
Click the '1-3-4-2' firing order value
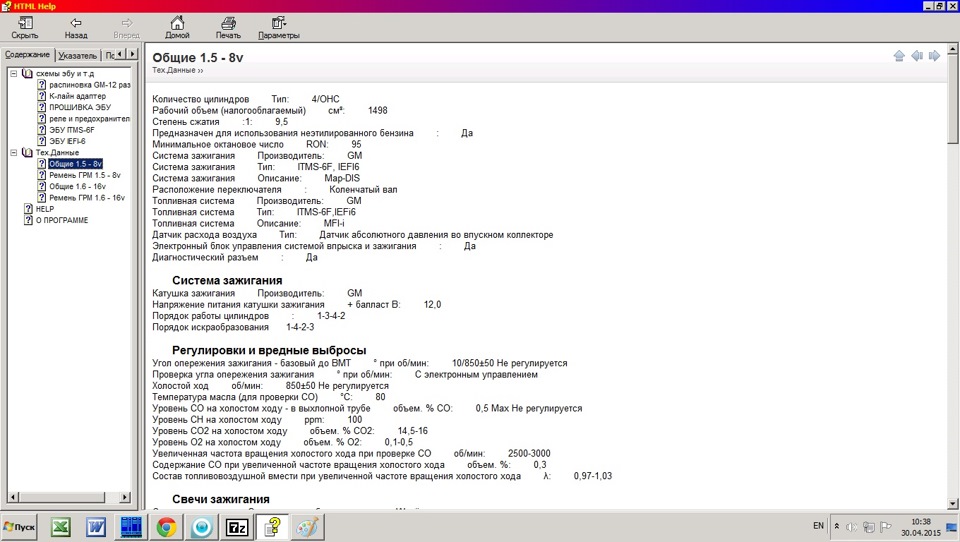pyautogui.click(x=331, y=316)
